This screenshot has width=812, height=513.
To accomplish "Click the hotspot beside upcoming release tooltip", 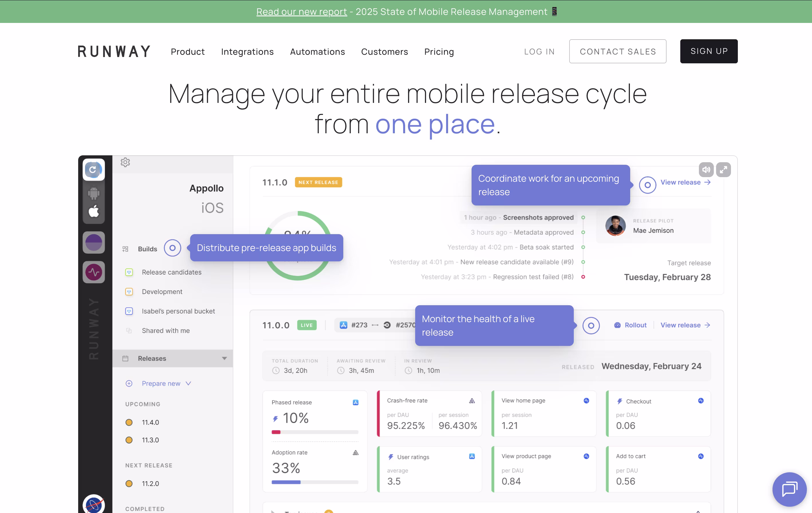I will tap(647, 185).
